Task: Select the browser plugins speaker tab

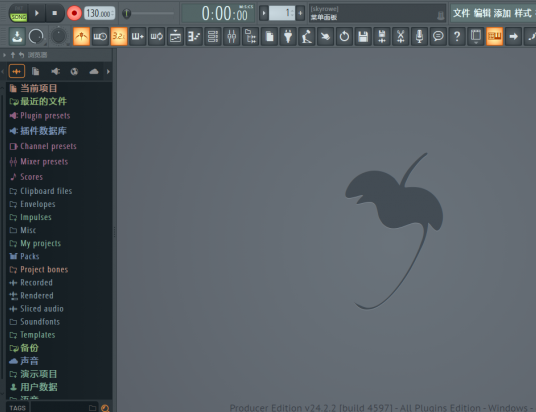Action: pos(55,71)
